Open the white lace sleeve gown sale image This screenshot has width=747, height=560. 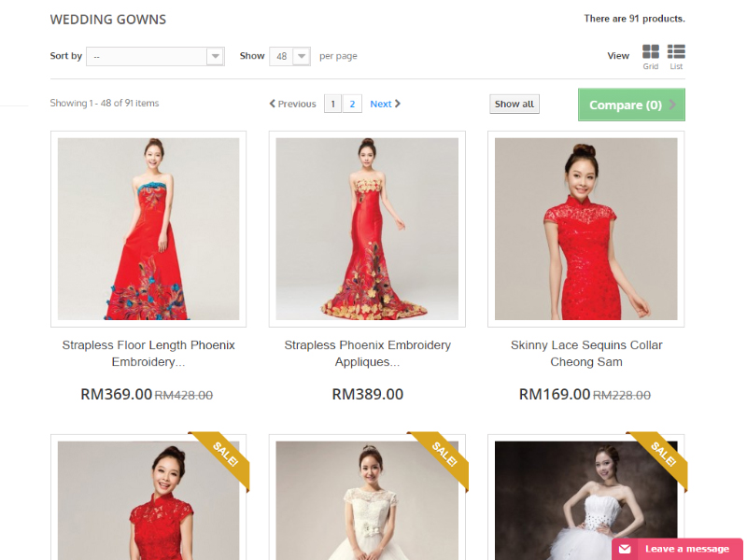(367, 500)
